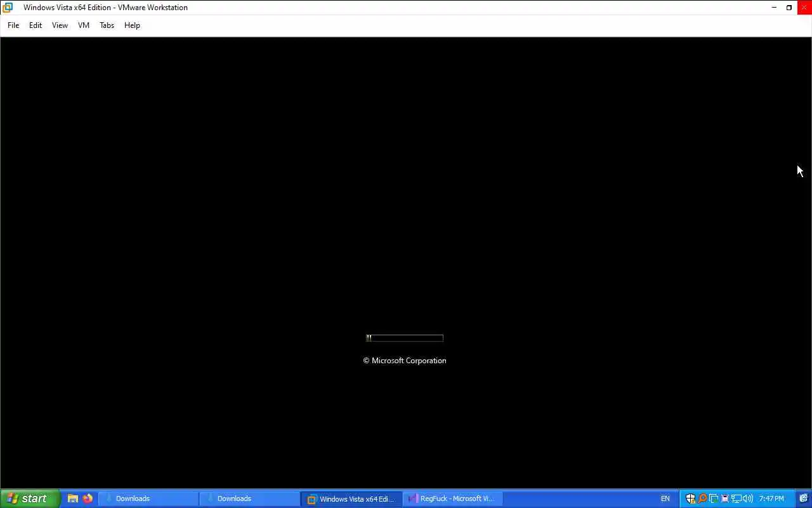
Task: Click the Vista boot progress bar
Action: coord(405,338)
